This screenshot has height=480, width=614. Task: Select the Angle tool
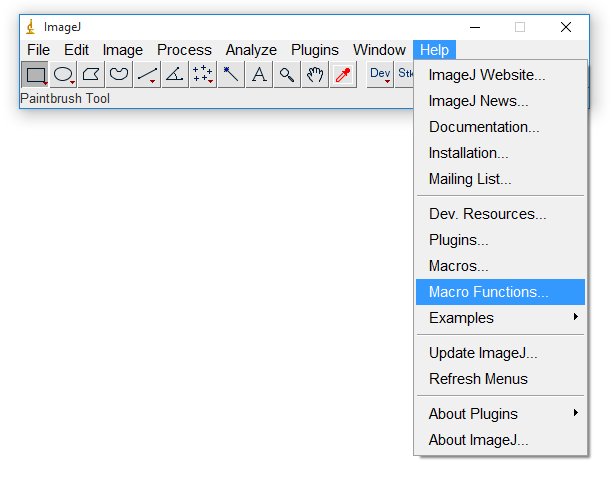point(175,74)
